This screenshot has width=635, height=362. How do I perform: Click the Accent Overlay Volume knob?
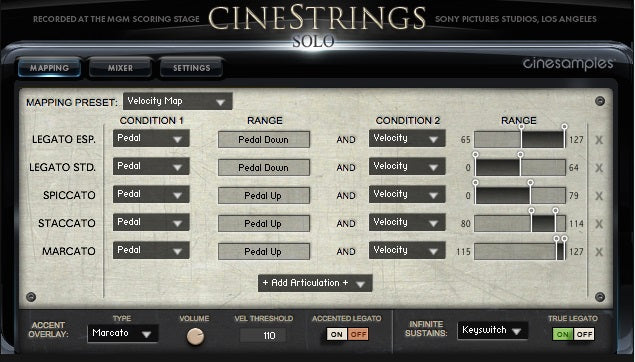point(195,336)
